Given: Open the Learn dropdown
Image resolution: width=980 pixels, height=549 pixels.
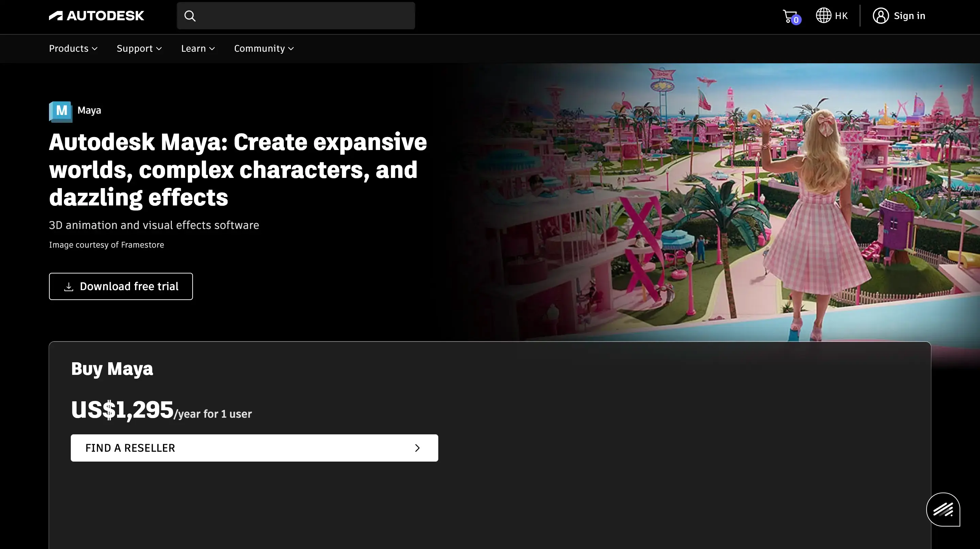Looking at the screenshot, I should click(198, 48).
